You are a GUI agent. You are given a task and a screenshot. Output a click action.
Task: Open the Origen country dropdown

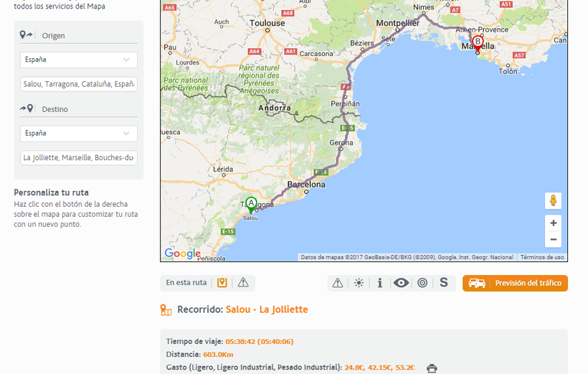click(79, 60)
